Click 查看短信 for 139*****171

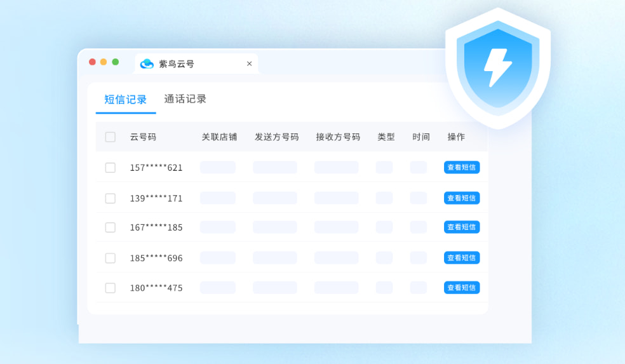tap(462, 198)
